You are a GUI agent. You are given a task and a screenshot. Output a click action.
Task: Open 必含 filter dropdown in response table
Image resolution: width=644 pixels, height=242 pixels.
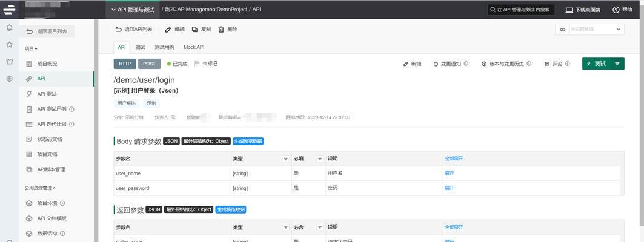[x=320, y=227]
